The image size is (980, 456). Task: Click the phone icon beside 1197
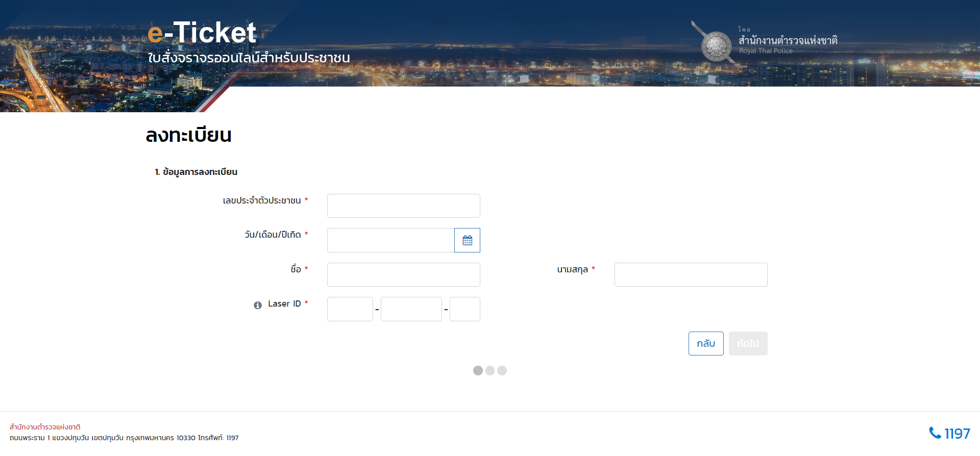tap(935, 433)
